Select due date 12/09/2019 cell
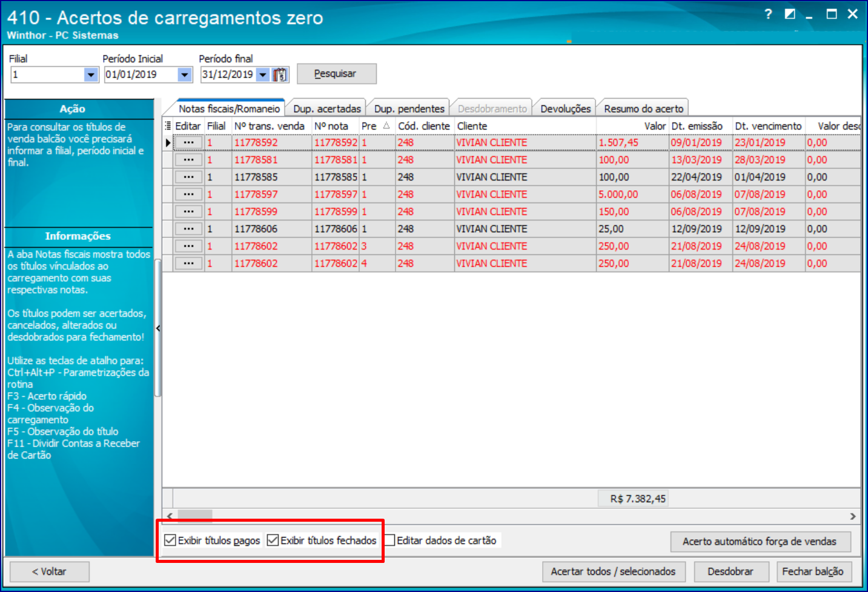 click(x=769, y=229)
